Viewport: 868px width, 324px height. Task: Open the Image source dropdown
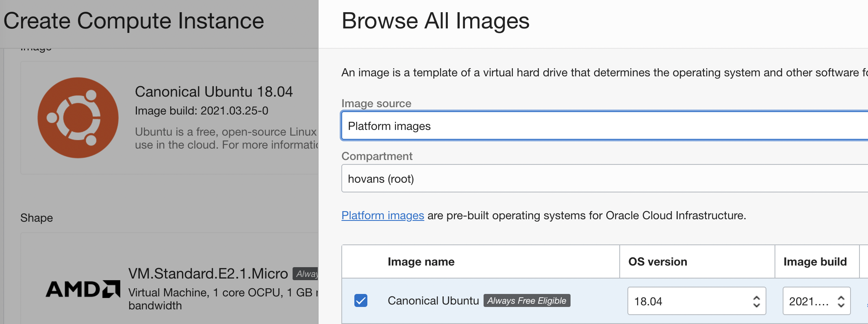pos(605,126)
